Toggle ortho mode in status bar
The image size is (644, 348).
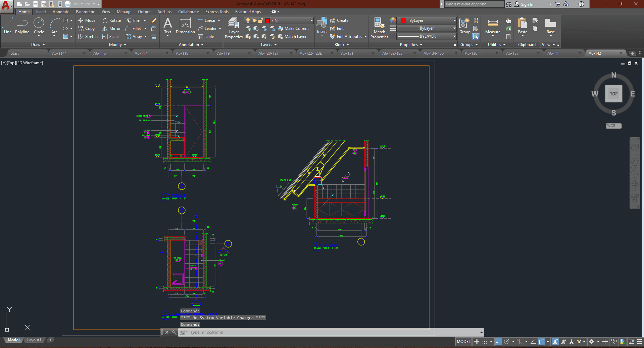[x=499, y=342]
